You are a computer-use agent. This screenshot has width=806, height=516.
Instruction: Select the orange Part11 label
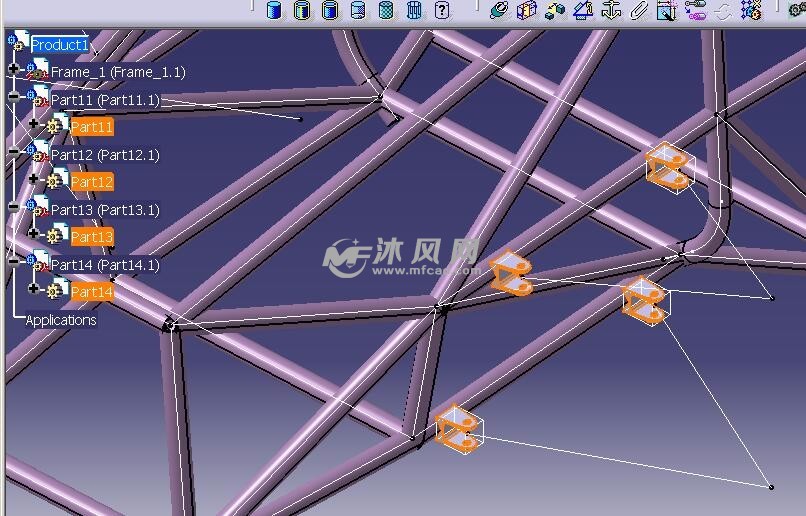92,127
